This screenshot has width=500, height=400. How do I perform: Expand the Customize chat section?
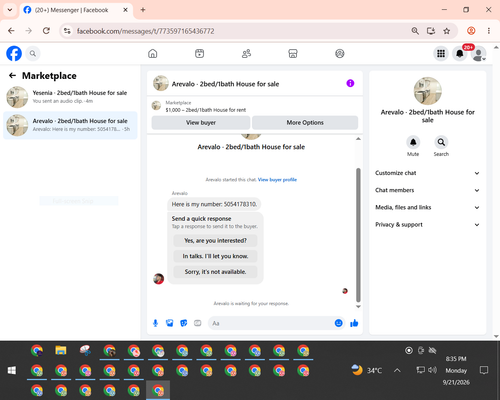point(427,173)
